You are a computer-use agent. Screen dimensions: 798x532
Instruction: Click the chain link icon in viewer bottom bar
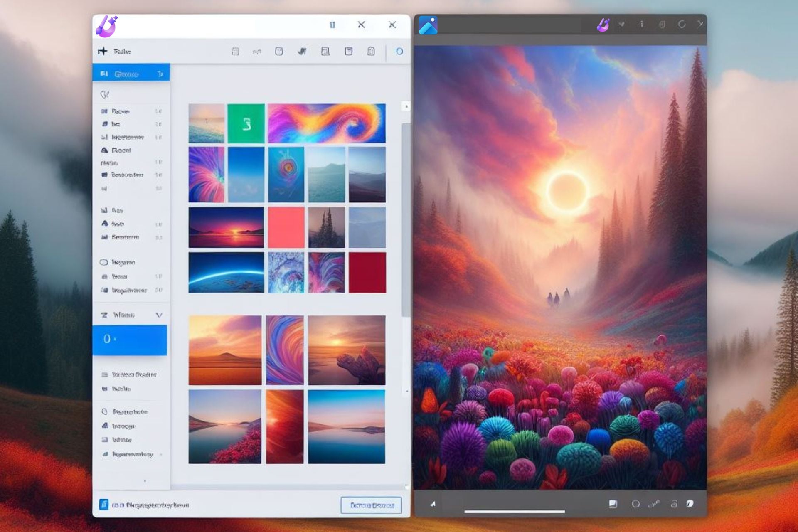click(654, 504)
